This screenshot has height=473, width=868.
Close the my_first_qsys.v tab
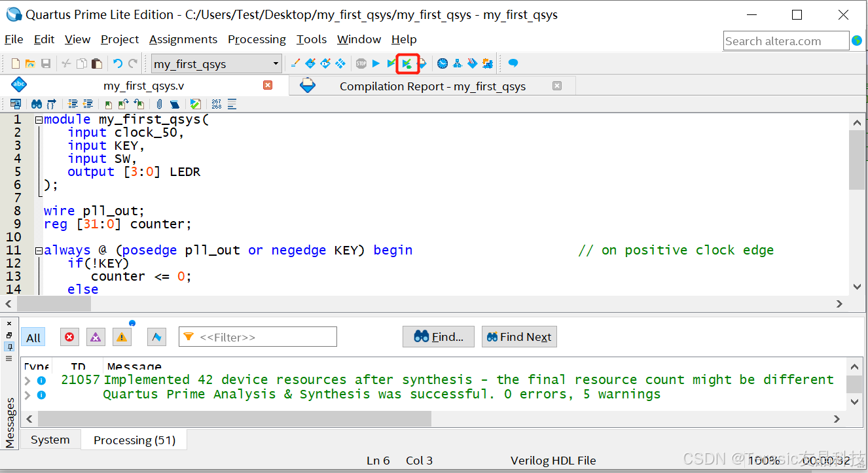267,85
